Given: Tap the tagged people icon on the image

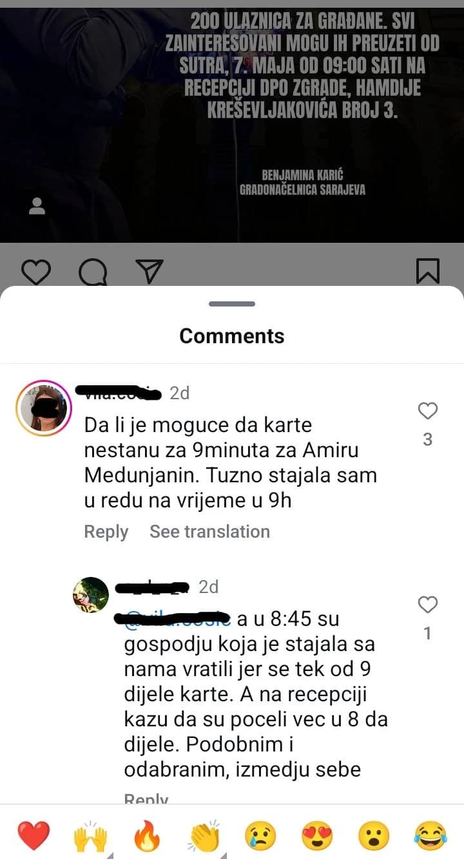Looking at the screenshot, I should click(37, 206).
